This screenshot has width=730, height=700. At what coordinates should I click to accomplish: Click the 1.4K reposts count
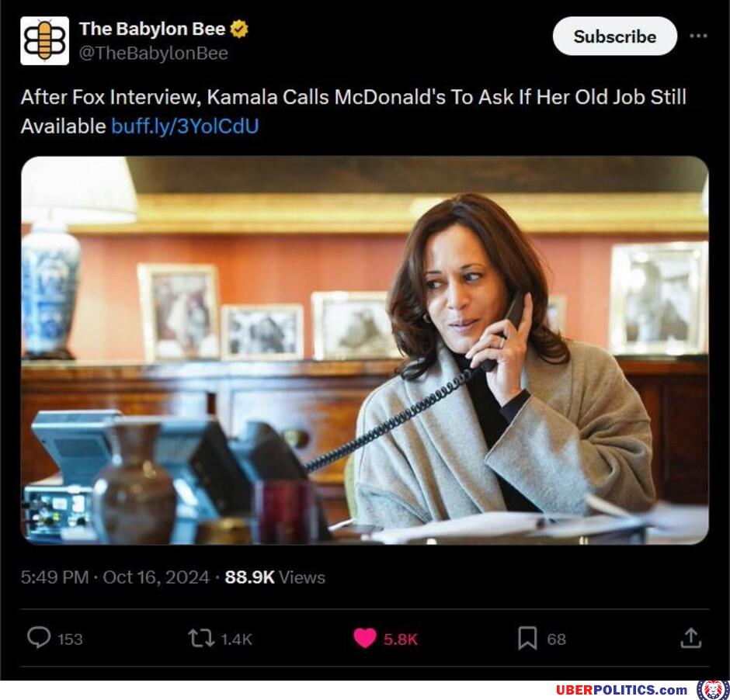coord(236,639)
